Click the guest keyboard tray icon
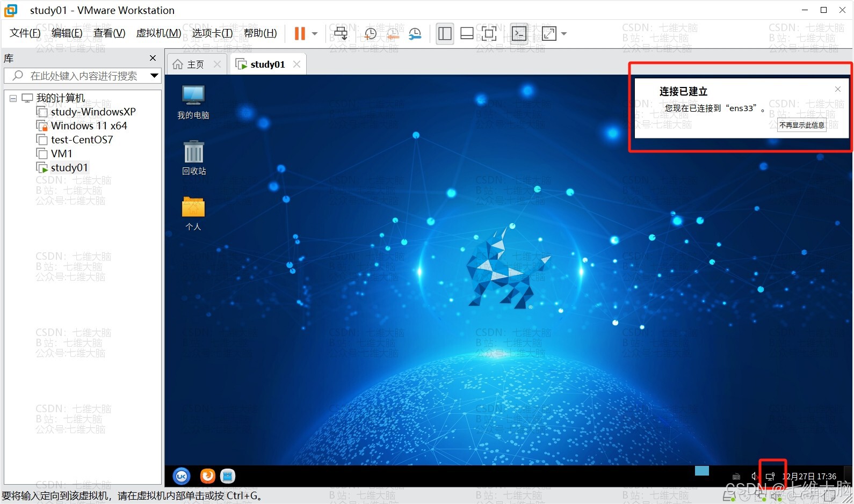Screen dimensions: 854x504 click(x=736, y=477)
